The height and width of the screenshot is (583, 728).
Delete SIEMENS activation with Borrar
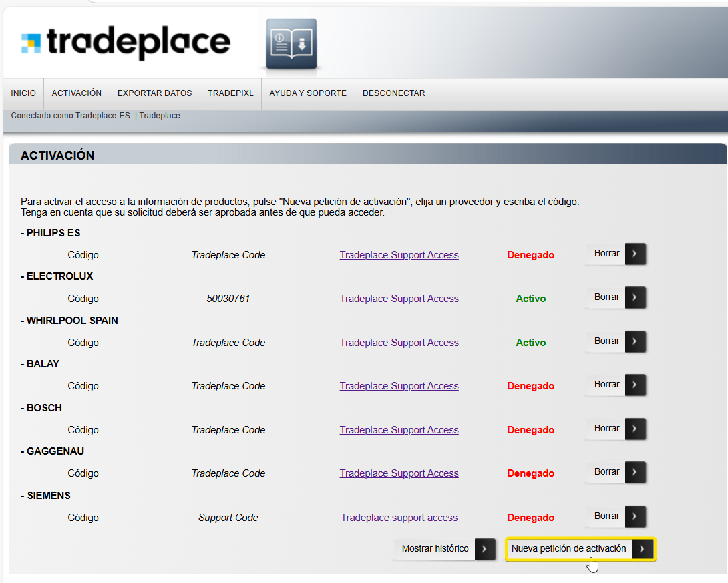[x=616, y=516]
